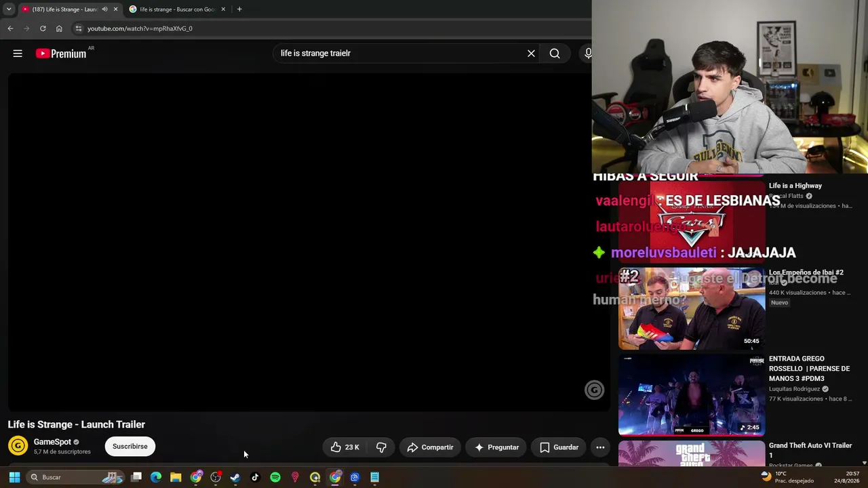Like the video with thumbs up

click(344, 447)
